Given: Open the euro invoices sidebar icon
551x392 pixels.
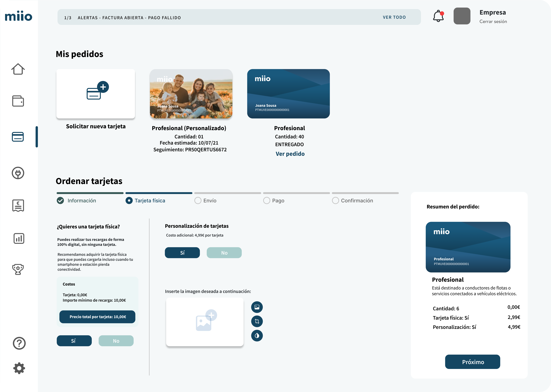Looking at the screenshot, I should (x=18, y=206).
